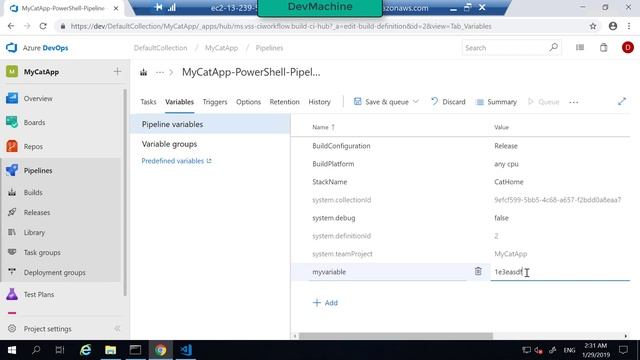This screenshot has height=360, width=640.
Task: Open Windows Start menu
Action: [x=12, y=350]
